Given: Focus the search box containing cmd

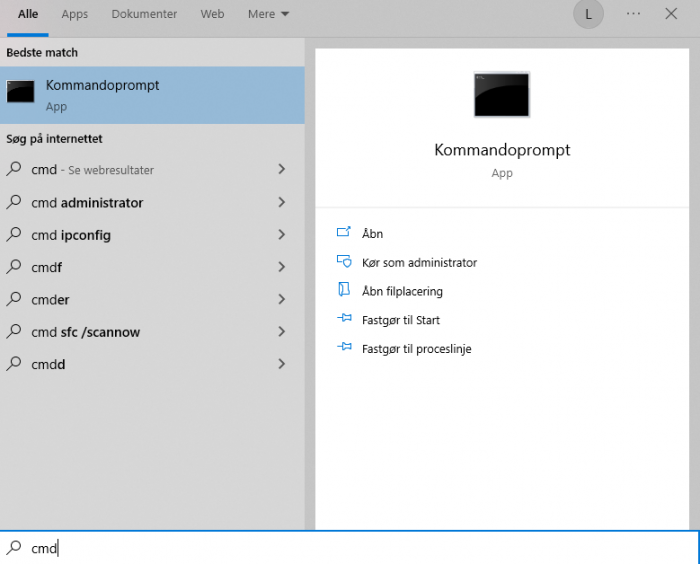Looking at the screenshot, I should click(x=350, y=547).
